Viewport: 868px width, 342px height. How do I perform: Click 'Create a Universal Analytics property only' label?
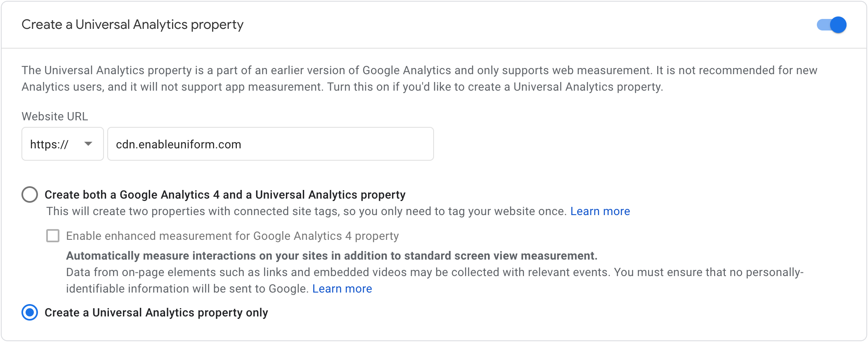[156, 312]
